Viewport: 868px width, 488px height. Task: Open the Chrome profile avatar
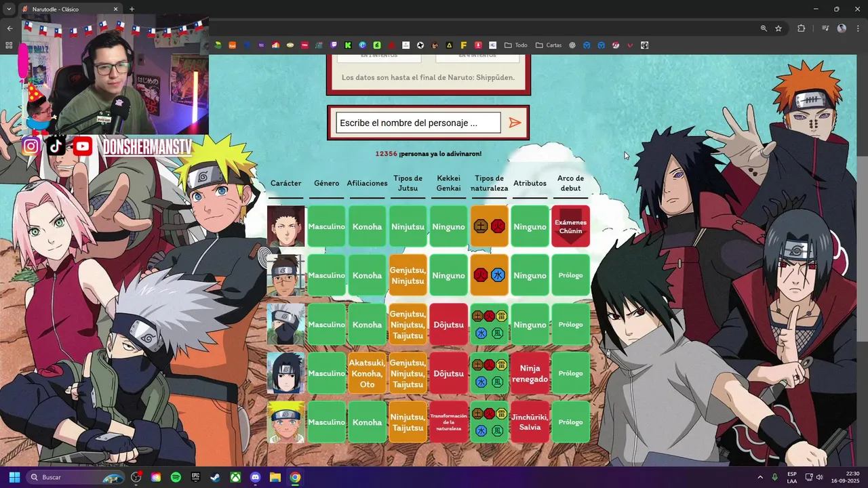point(842,28)
